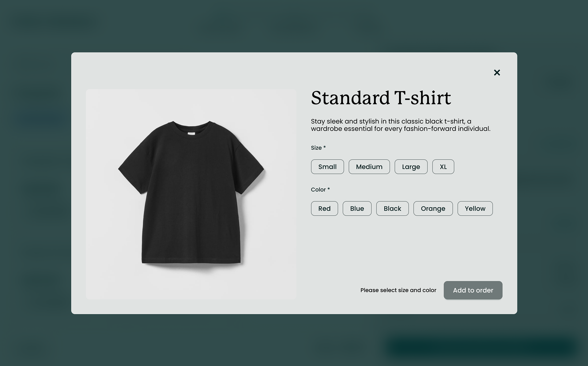Click the blurred dark bar behind the dialog
This screenshot has height=366, width=588.
pyautogui.click(x=481, y=347)
